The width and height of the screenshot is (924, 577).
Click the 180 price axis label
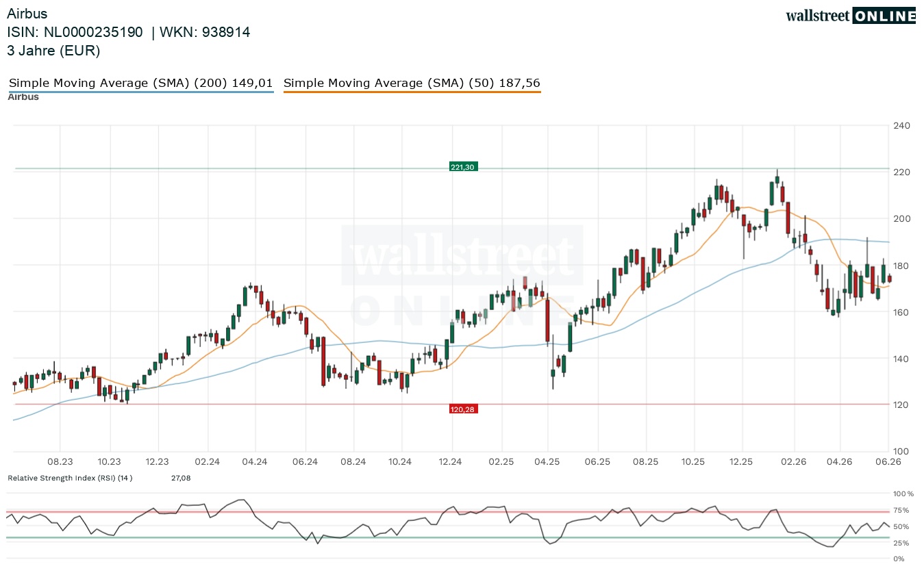901,266
